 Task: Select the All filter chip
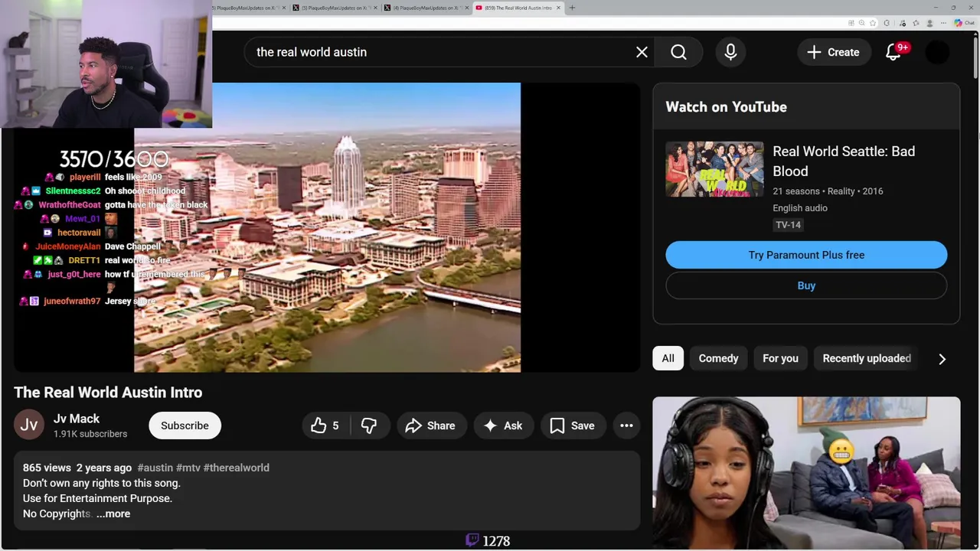tap(668, 358)
